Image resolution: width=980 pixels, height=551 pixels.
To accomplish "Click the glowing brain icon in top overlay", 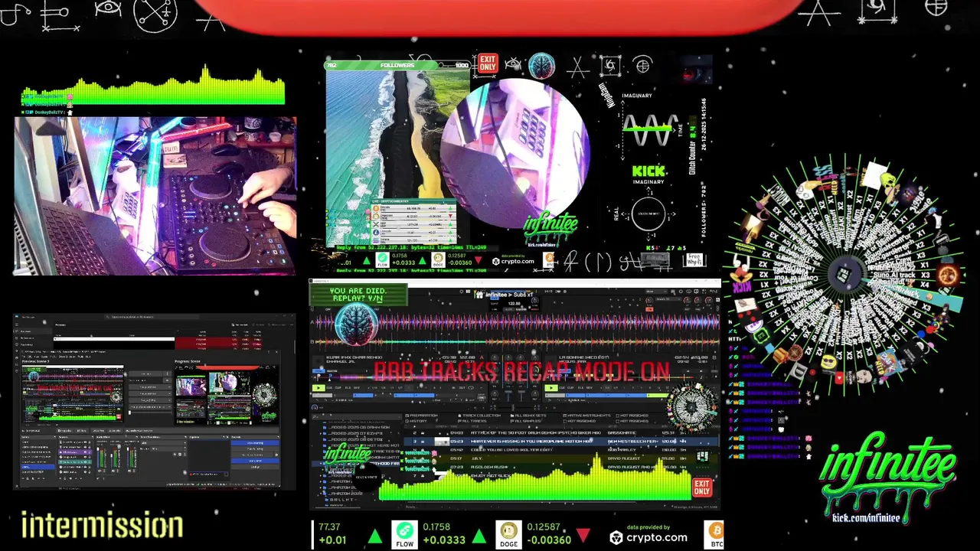I will pyautogui.click(x=541, y=67).
